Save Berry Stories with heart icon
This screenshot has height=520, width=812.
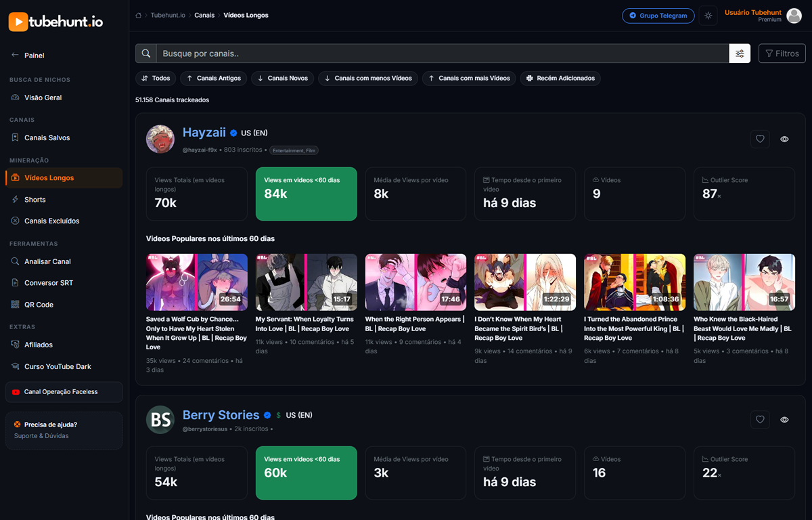click(760, 420)
